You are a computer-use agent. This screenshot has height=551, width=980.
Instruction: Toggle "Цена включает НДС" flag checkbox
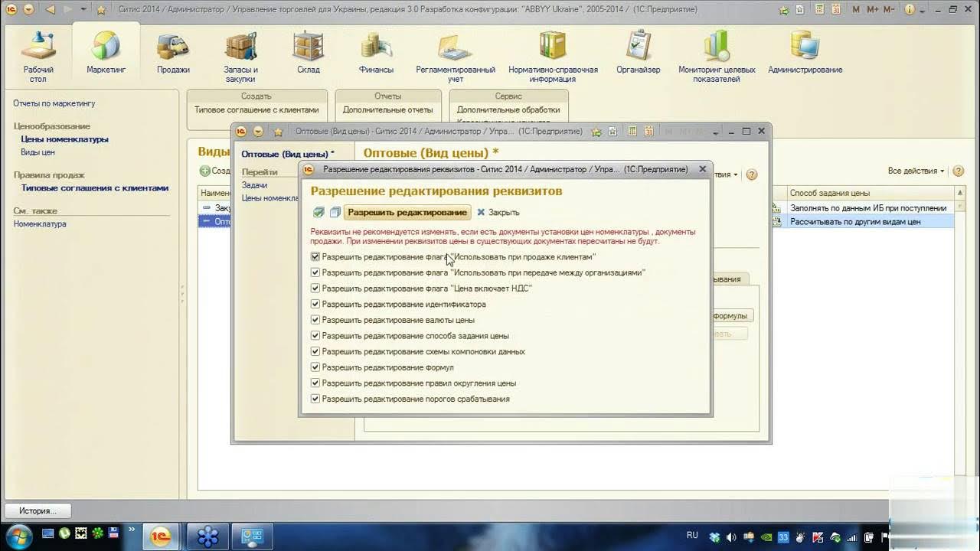315,289
